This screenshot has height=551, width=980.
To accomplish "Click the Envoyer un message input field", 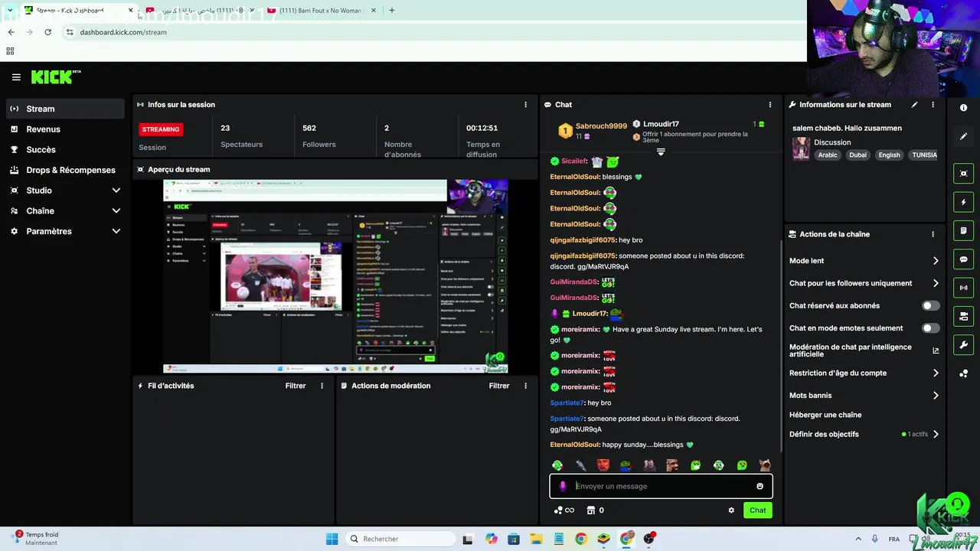I will tap(661, 486).
